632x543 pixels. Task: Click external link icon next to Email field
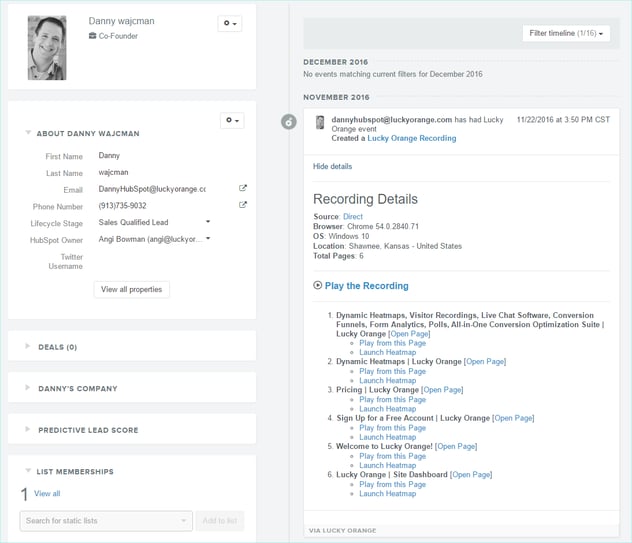coord(242,188)
